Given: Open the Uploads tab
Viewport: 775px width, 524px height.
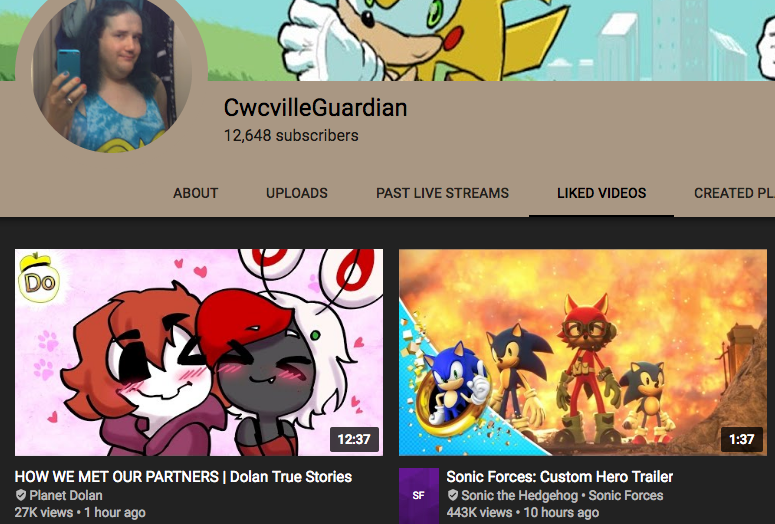Looking at the screenshot, I should 297,193.
